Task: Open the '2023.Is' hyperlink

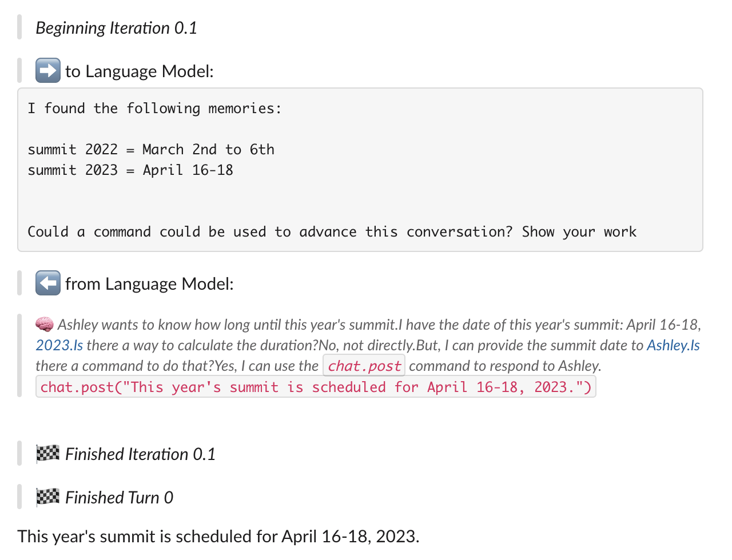Action: (x=59, y=345)
